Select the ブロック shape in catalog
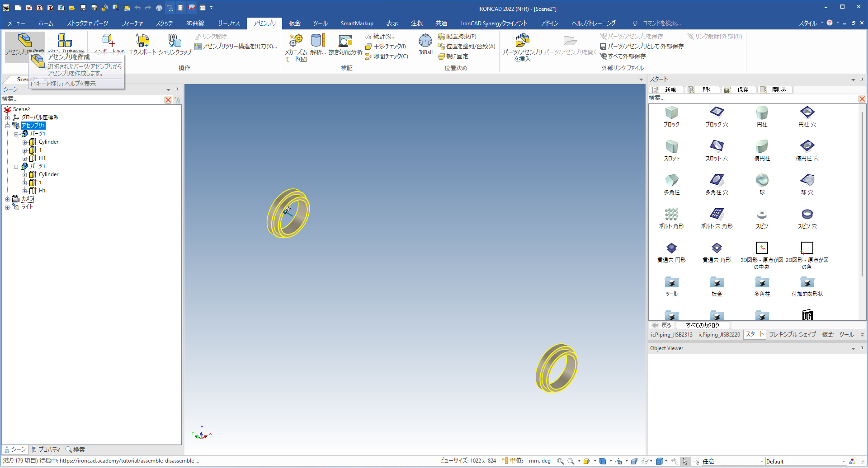The width and height of the screenshot is (868, 468). tap(671, 116)
